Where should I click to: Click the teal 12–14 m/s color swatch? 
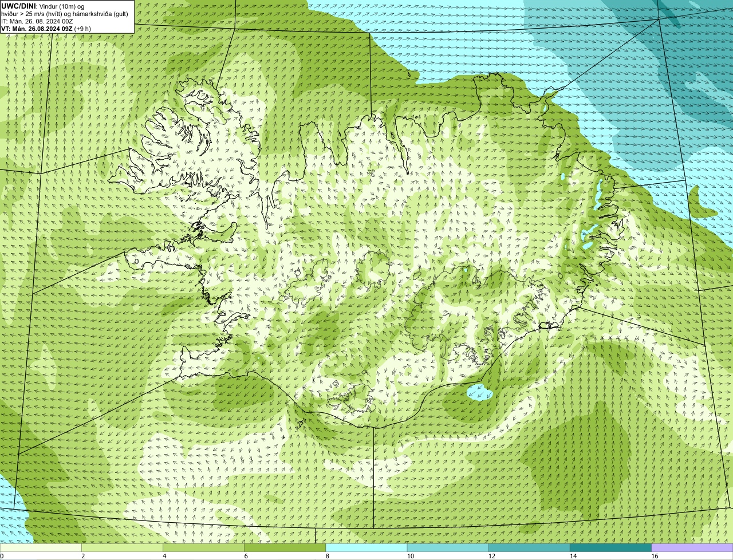click(529, 548)
